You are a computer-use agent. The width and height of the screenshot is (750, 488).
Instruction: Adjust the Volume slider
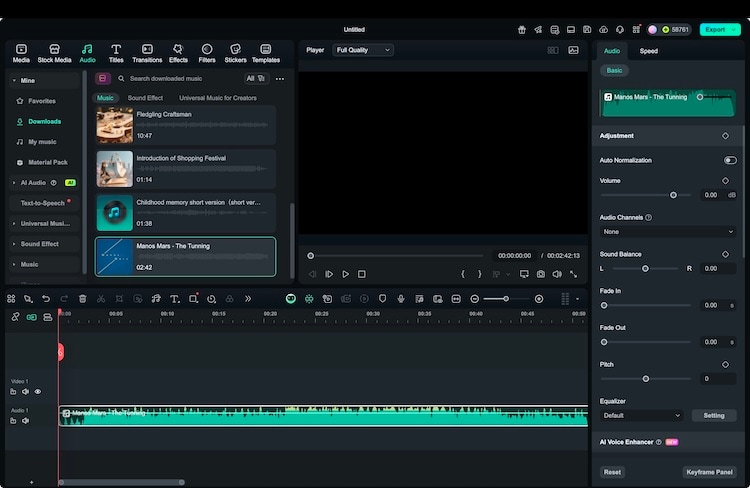673,195
